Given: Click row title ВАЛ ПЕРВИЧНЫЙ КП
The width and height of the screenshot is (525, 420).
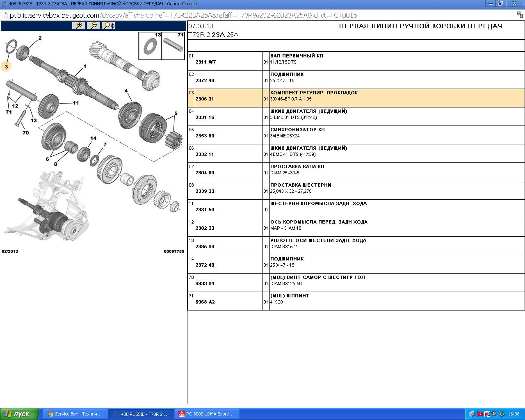Looking at the screenshot, I should click(x=297, y=56).
